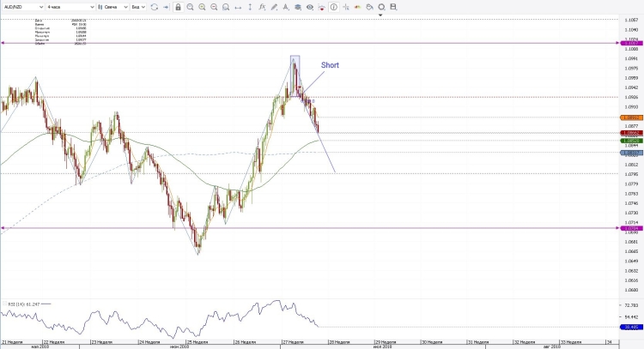
Task: Open the Bid price side dropdown
Action: point(138,7)
